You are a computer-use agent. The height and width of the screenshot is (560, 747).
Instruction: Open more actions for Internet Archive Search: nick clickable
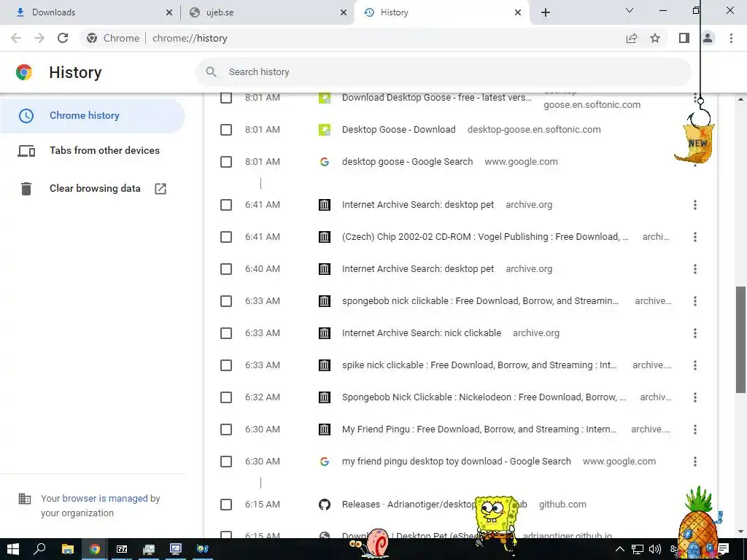click(695, 333)
